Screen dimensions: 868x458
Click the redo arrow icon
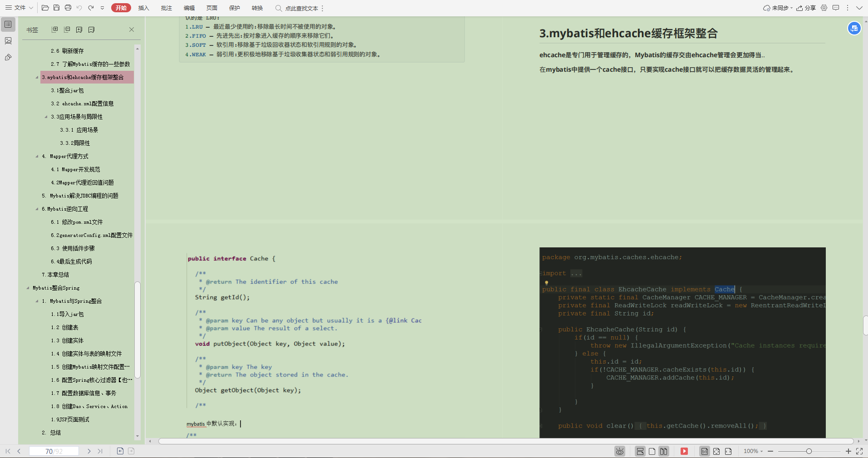click(91, 8)
